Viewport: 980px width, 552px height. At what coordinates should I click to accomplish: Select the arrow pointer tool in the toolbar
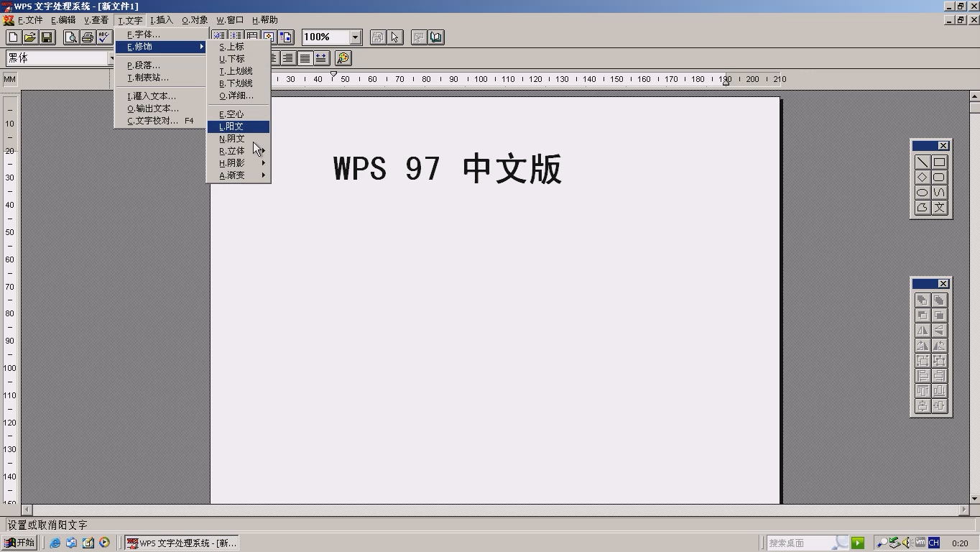tap(395, 37)
